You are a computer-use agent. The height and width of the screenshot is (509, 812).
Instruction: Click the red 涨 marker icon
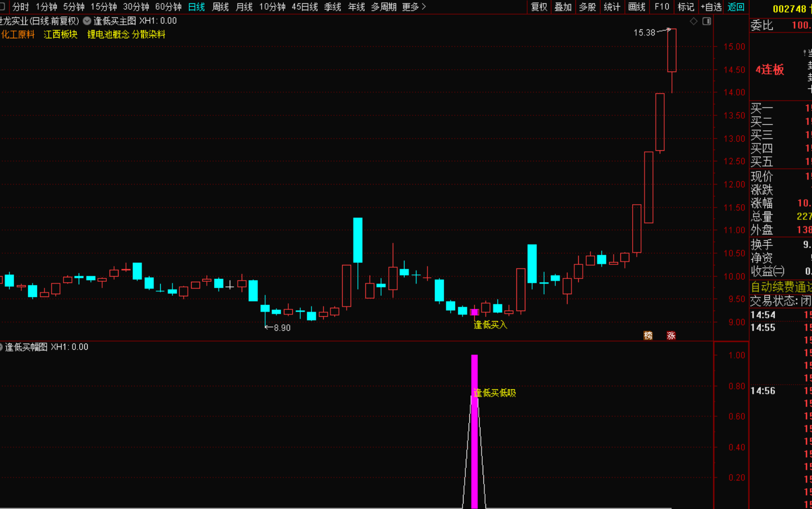coord(671,336)
